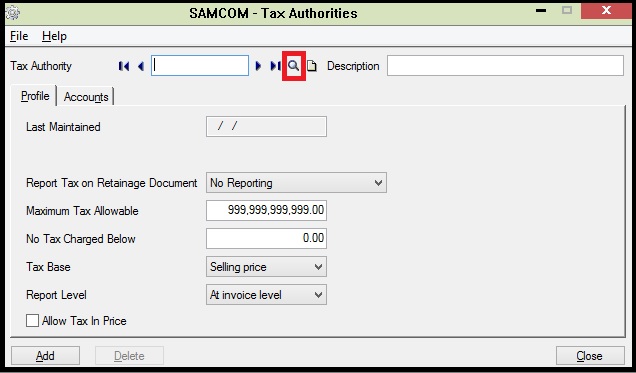Image resolution: width=636 pixels, height=373 pixels.
Task: Click the Close button
Action: pyautogui.click(x=590, y=356)
